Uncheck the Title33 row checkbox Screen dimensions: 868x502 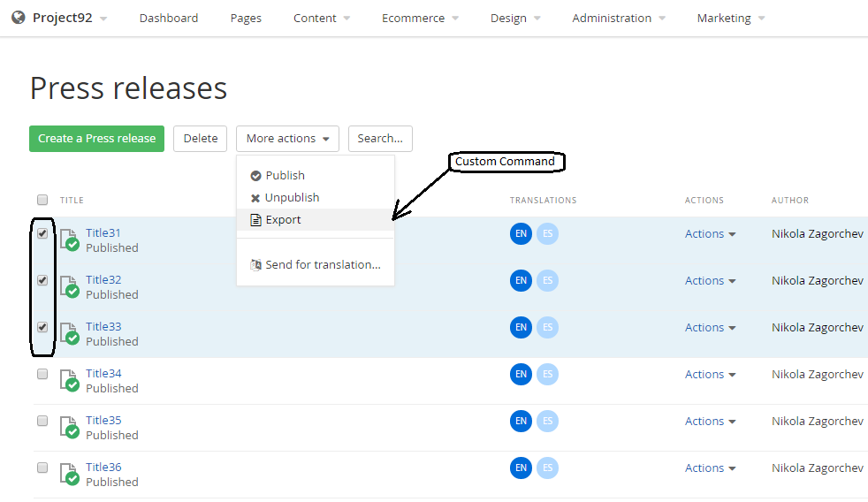point(42,327)
